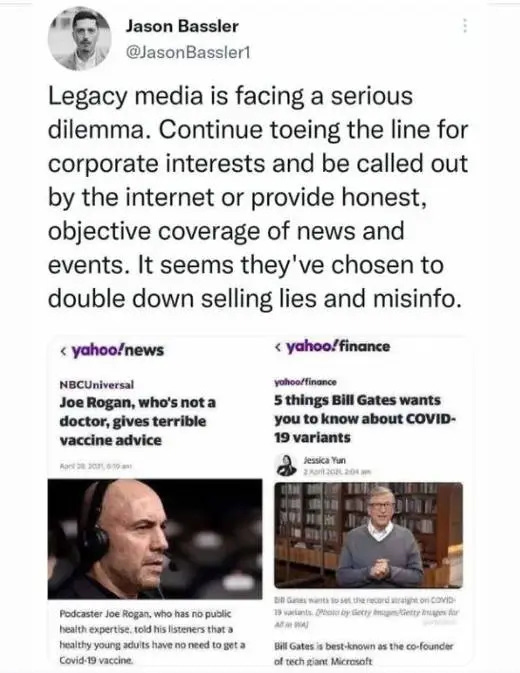Click the small yahoo!finance source logo
Viewport: 520px width, 673px height.
(x=305, y=382)
